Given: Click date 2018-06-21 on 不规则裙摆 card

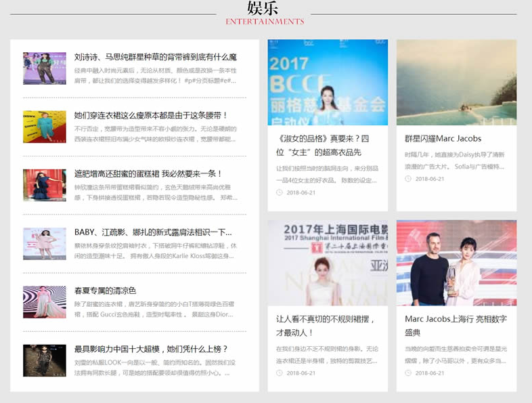Looking at the screenshot, I should pos(301,373).
